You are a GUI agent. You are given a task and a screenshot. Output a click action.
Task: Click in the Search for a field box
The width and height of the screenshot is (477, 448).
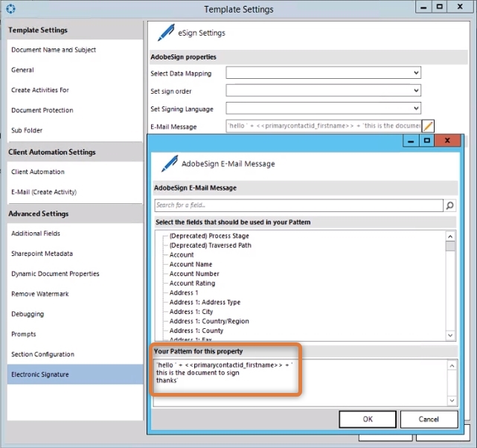tap(298, 205)
